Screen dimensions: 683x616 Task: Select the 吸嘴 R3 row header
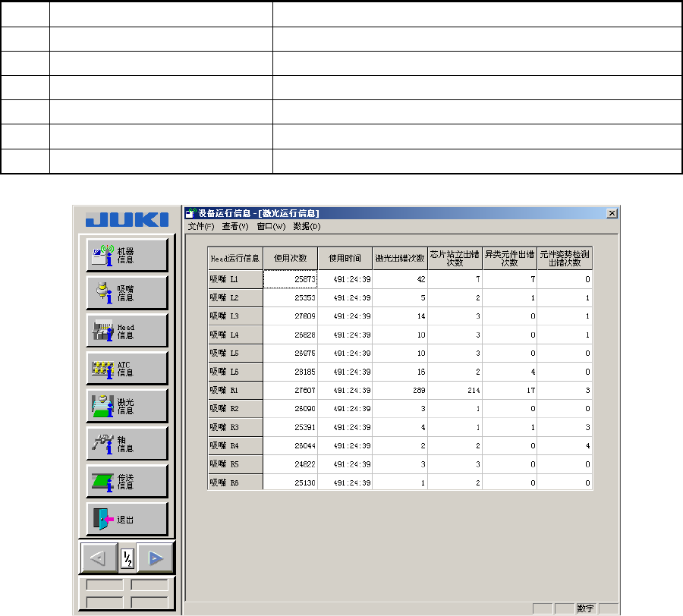[x=235, y=427]
